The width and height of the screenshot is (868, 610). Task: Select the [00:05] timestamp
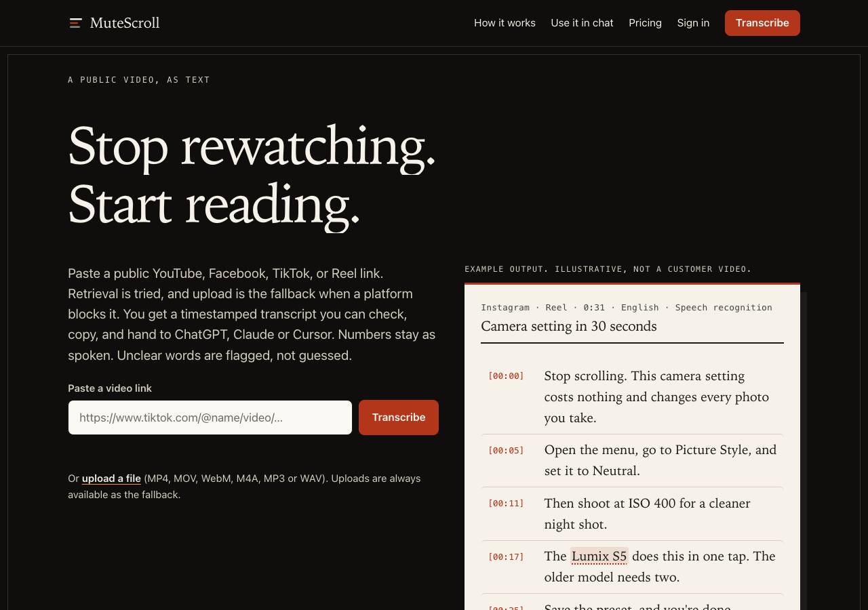point(506,450)
